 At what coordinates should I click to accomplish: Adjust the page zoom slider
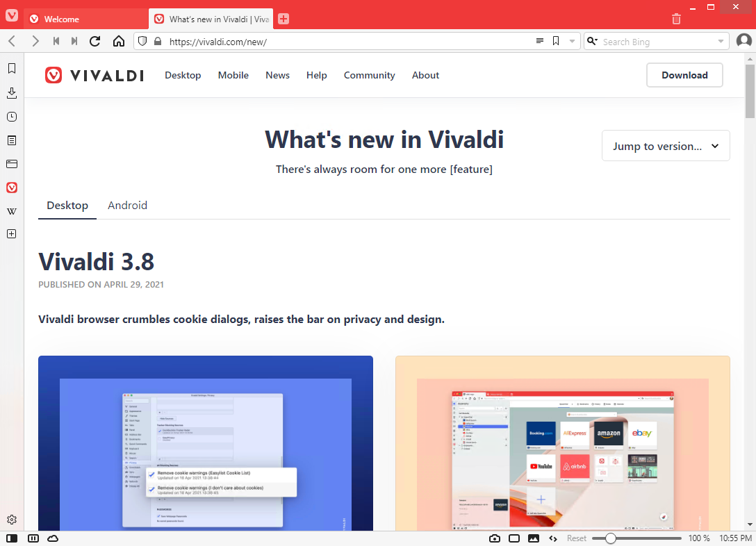pos(636,538)
